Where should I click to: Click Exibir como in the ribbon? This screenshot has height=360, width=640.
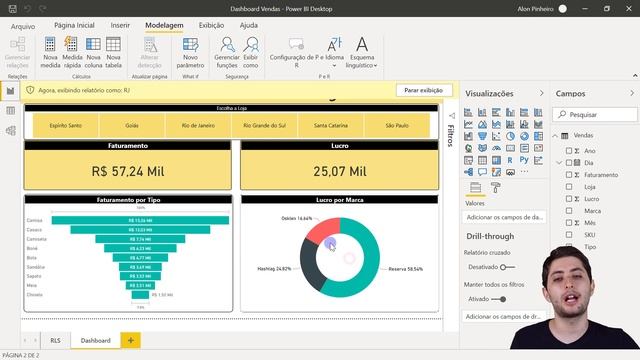251,52
